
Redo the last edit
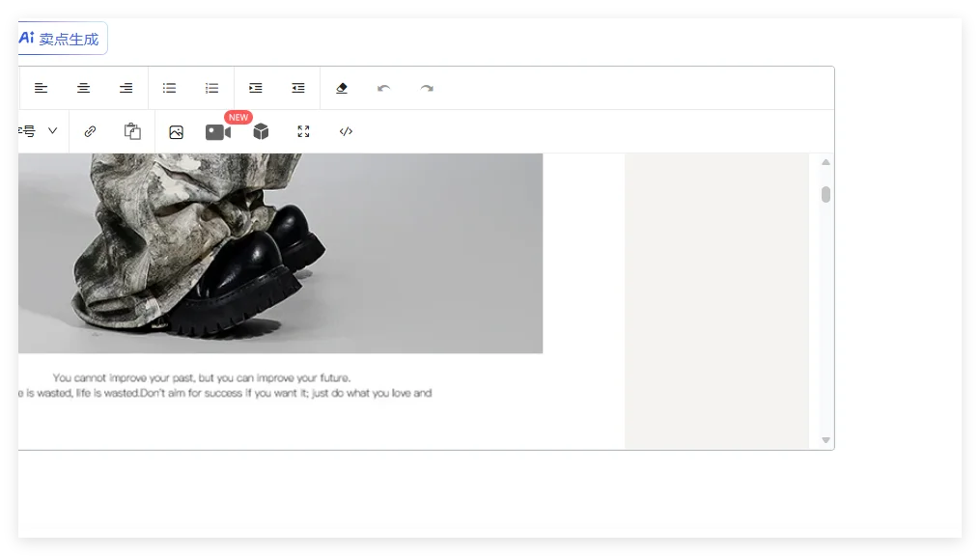[427, 88]
